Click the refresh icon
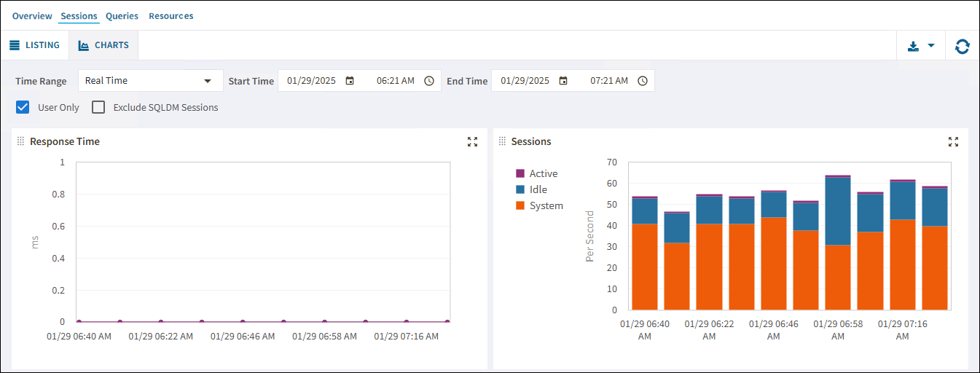 pyautogui.click(x=962, y=46)
